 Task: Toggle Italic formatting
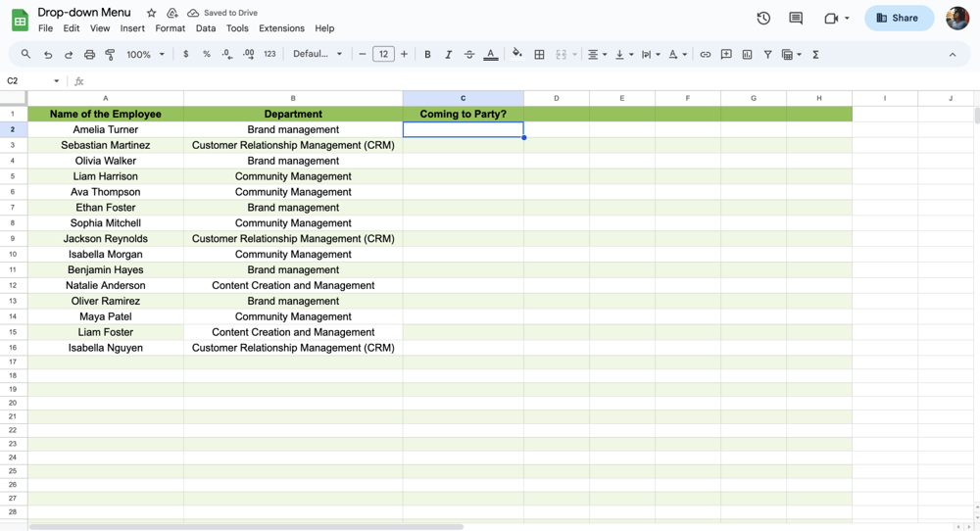click(448, 54)
